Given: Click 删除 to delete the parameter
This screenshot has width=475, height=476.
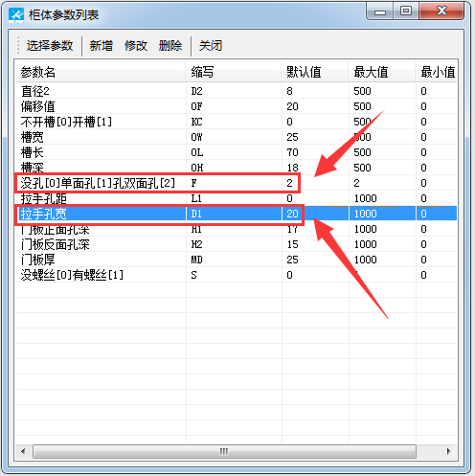Looking at the screenshot, I should (x=170, y=46).
